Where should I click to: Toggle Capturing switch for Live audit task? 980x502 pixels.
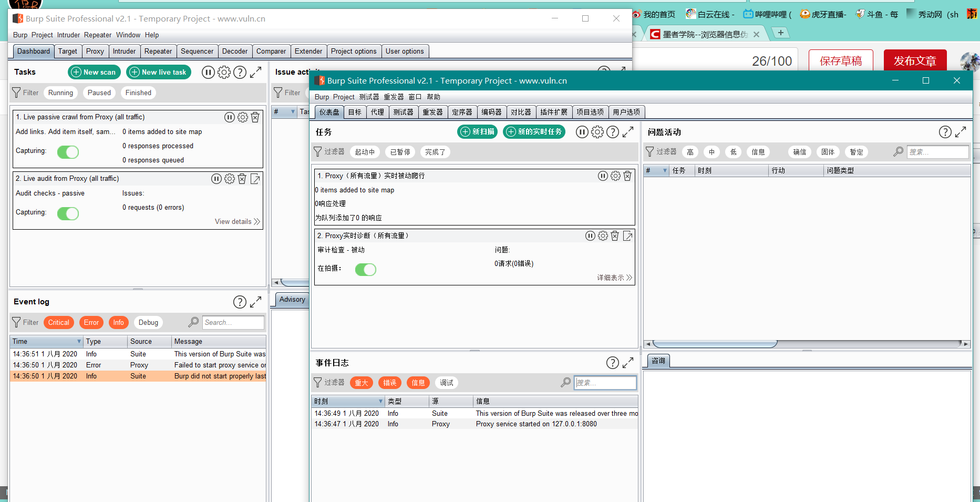[68, 214]
